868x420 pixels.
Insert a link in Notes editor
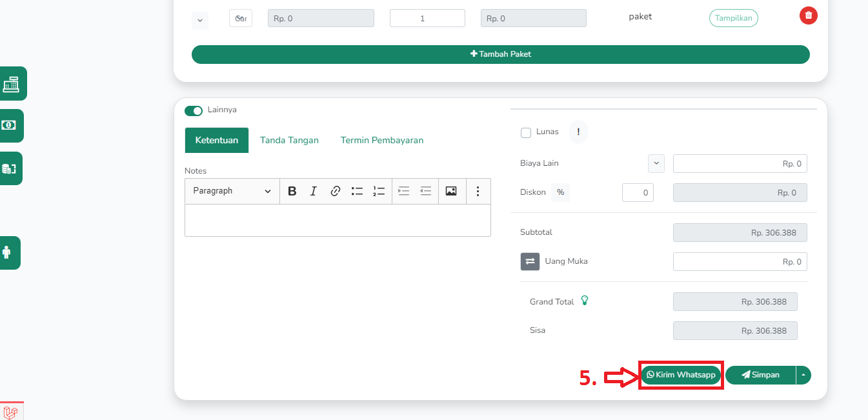point(335,191)
